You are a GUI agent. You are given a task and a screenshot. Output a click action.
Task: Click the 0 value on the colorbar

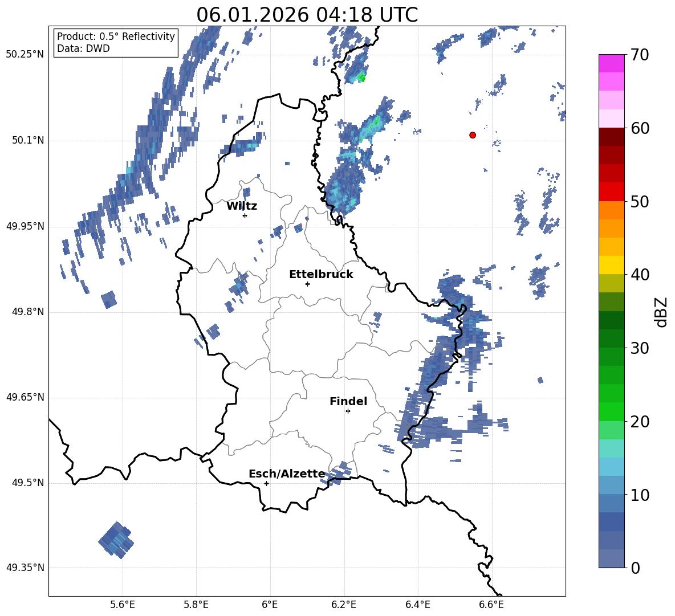click(635, 568)
